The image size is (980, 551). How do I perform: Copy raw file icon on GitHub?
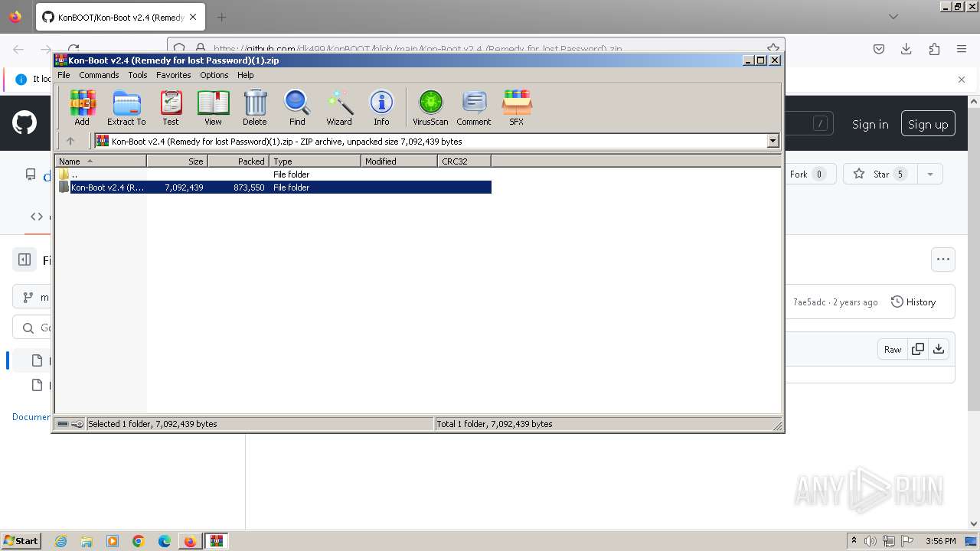click(918, 349)
